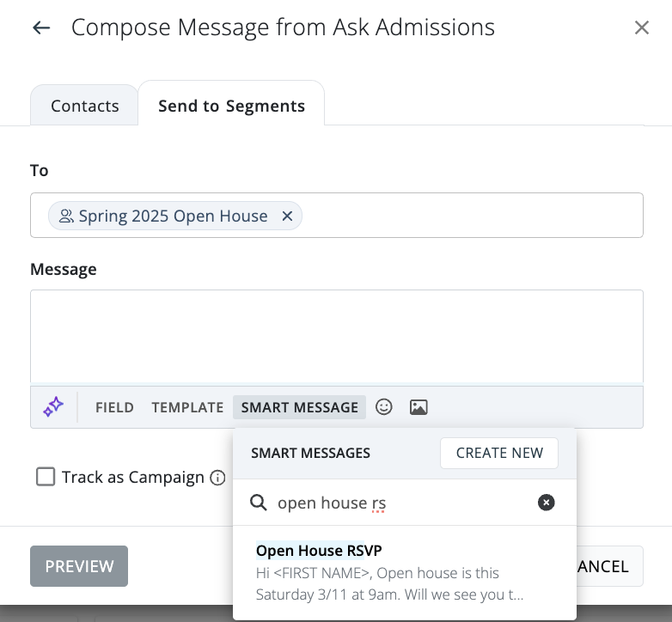
Task: Click into the Message text area
Action: pos(336,336)
